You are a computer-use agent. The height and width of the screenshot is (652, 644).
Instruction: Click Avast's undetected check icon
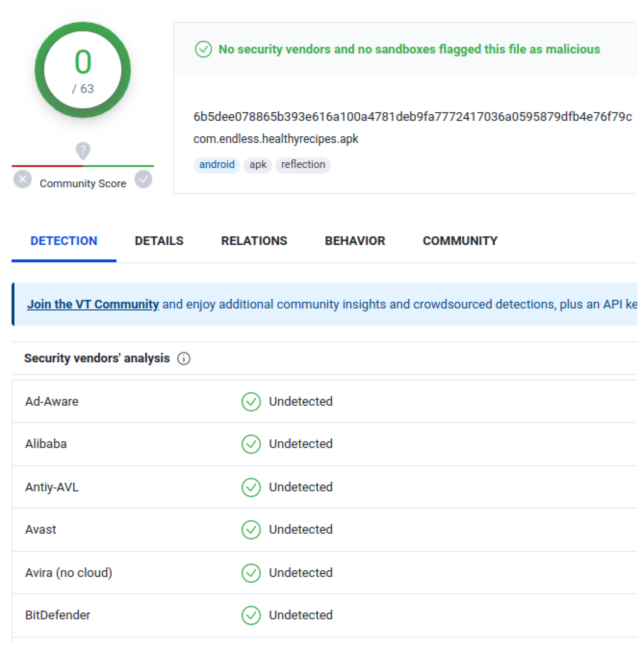[251, 530]
